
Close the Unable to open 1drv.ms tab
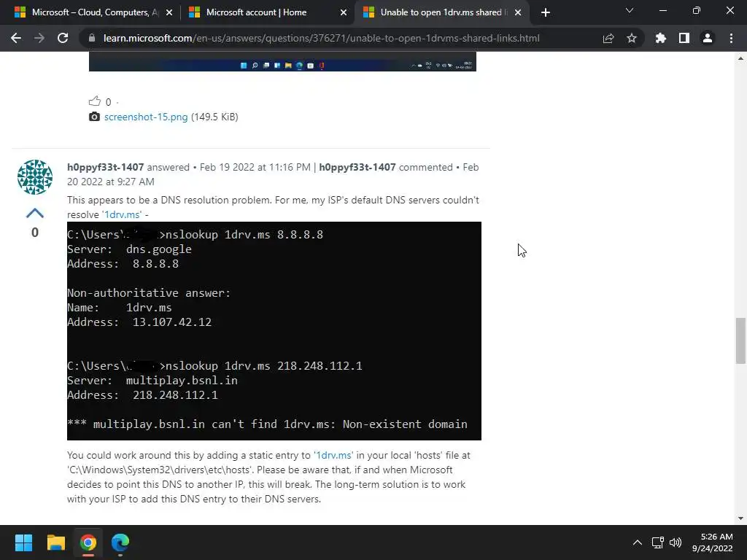[518, 12]
